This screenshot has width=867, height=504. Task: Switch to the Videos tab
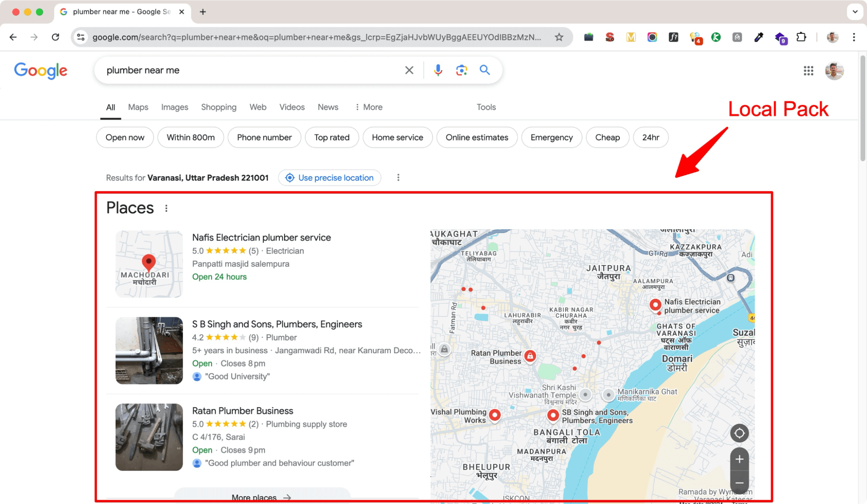tap(292, 107)
